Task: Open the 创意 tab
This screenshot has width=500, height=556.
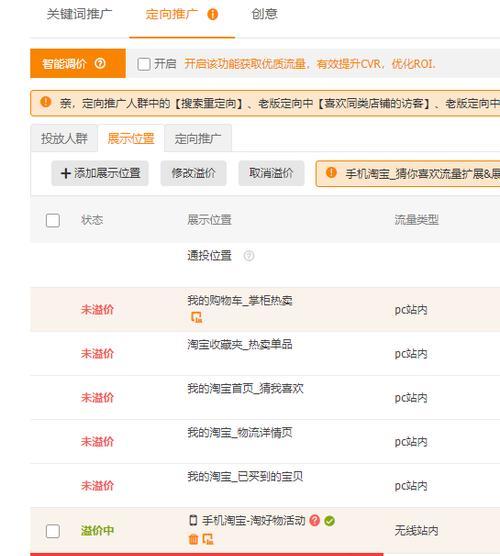Action: coord(264,14)
